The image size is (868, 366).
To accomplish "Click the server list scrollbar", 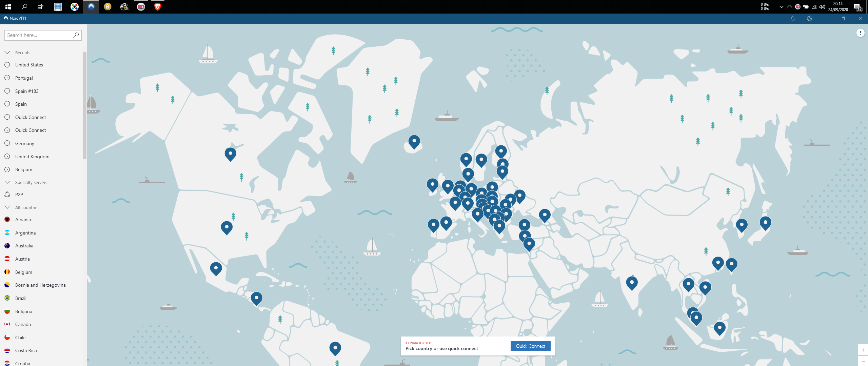I will point(84,105).
